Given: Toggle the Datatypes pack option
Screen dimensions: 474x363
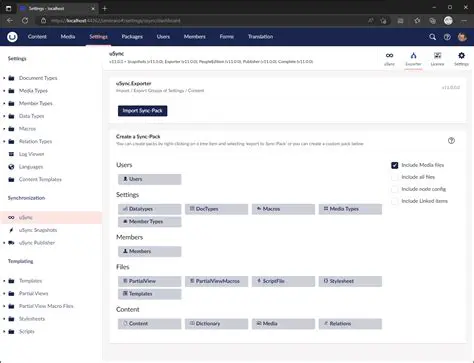Looking at the screenshot, I should click(x=150, y=209).
